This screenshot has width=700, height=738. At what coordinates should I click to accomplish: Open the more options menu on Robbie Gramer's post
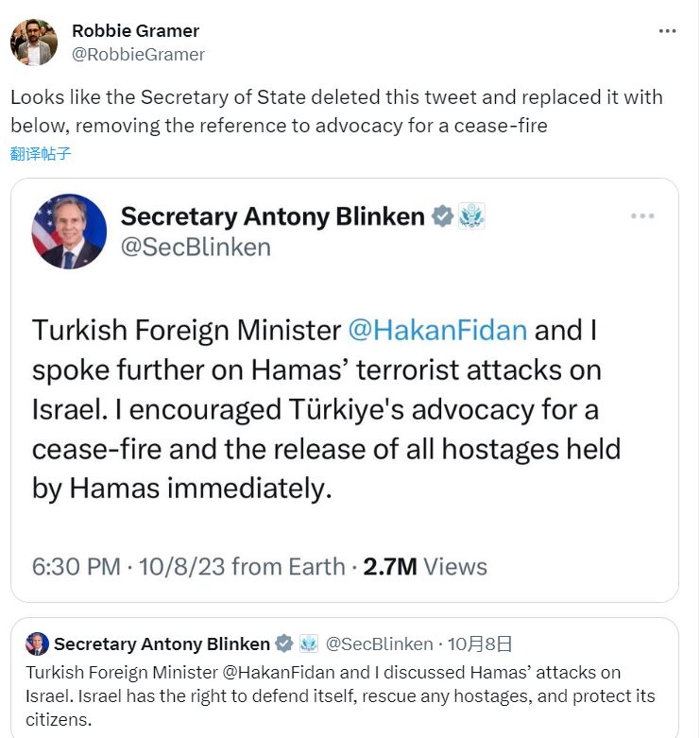click(667, 30)
